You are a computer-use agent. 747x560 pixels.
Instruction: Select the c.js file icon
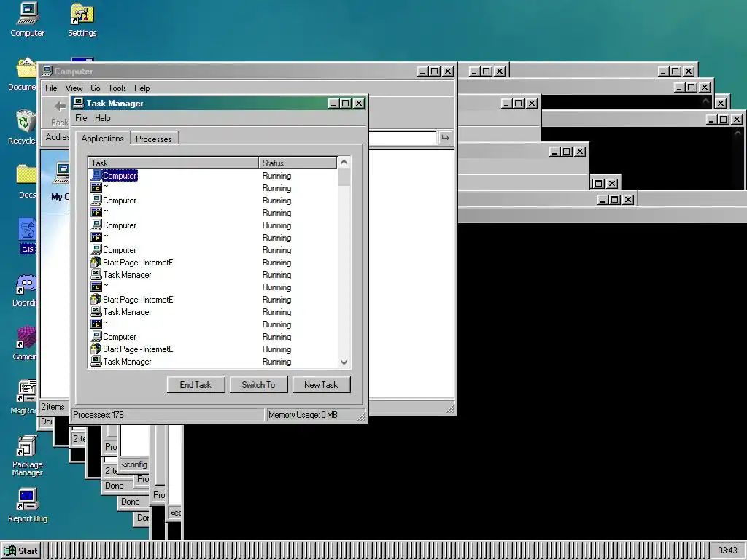[27, 236]
